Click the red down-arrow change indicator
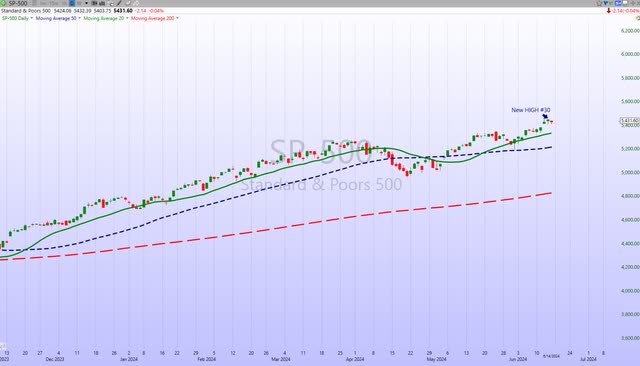640x366 pixels. [x=609, y=11]
